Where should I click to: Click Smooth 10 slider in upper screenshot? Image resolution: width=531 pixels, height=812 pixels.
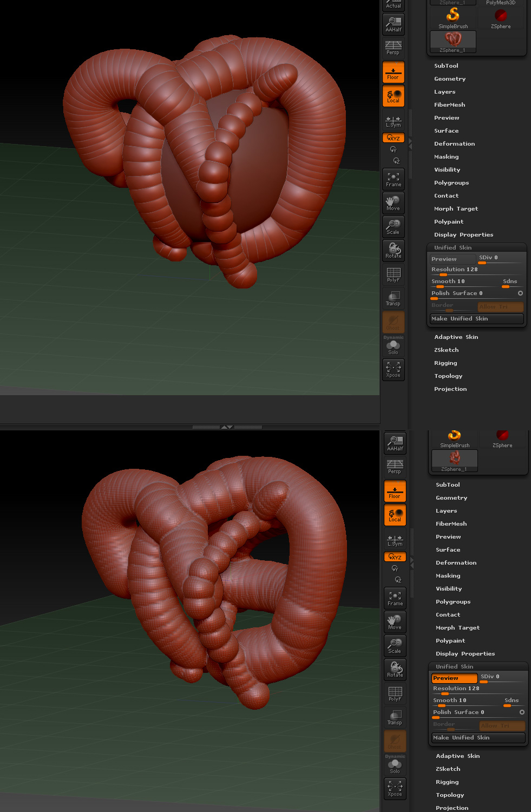[465, 282]
